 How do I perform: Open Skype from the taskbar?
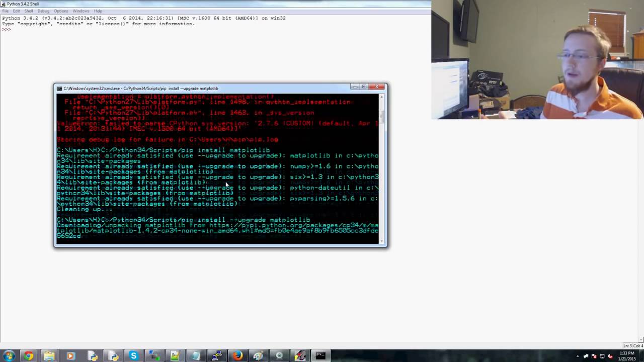(x=133, y=356)
